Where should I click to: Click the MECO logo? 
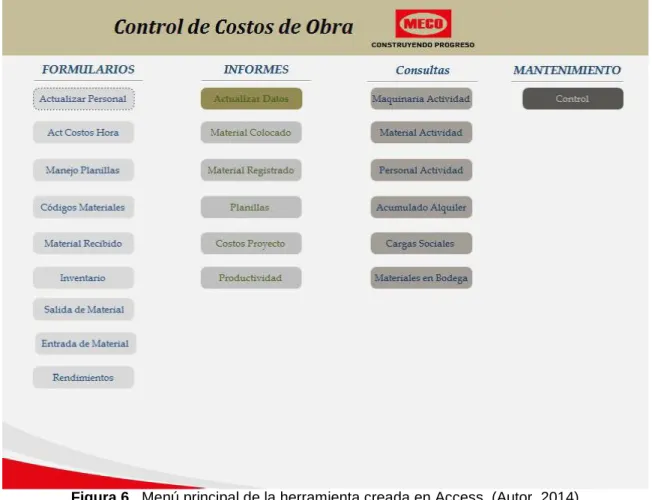(423, 24)
